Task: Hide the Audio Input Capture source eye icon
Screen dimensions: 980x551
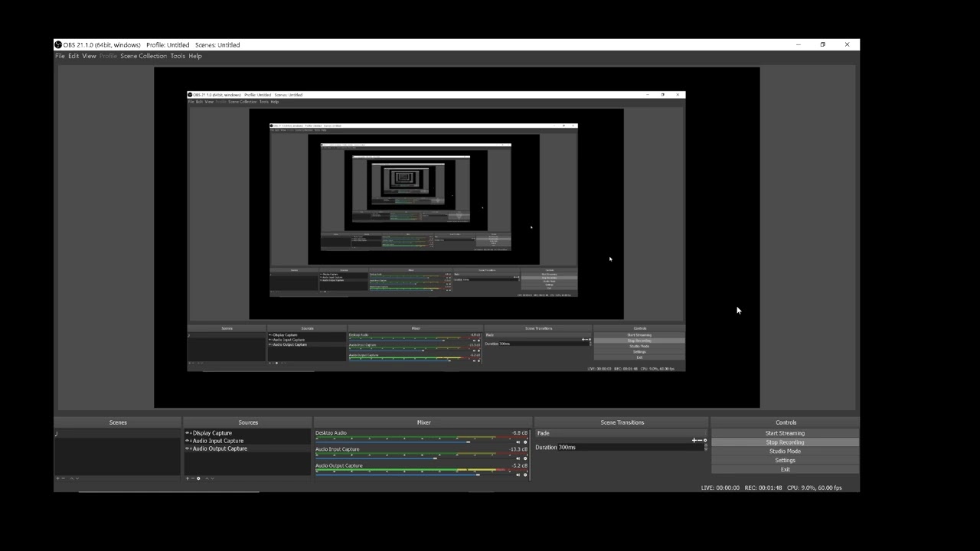Action: [x=187, y=441]
